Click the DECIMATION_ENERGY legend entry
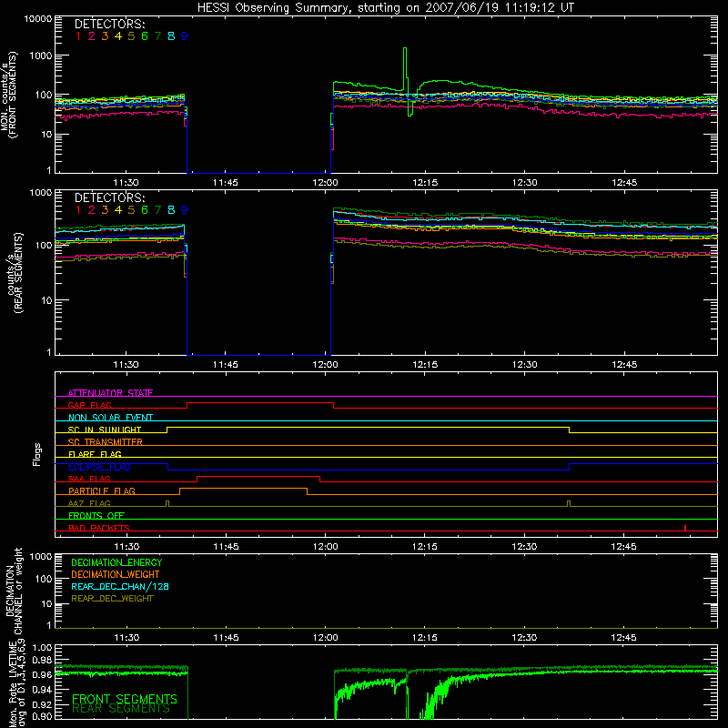 (x=116, y=562)
